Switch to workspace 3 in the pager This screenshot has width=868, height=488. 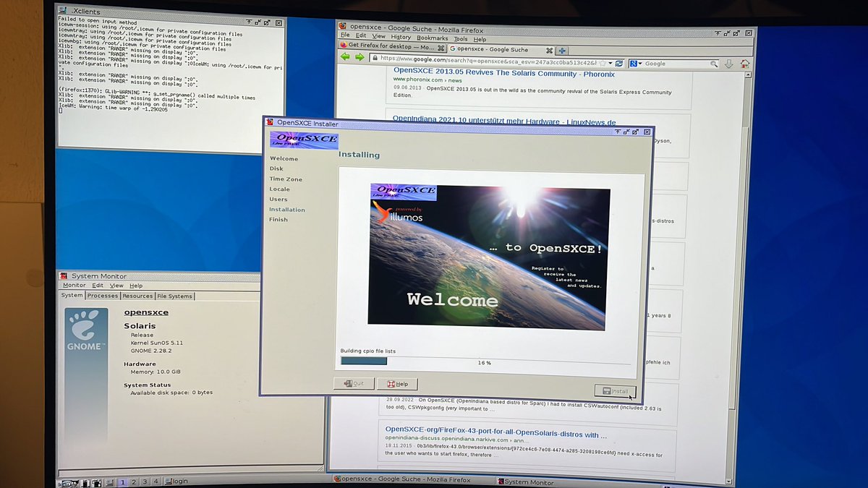[146, 481]
